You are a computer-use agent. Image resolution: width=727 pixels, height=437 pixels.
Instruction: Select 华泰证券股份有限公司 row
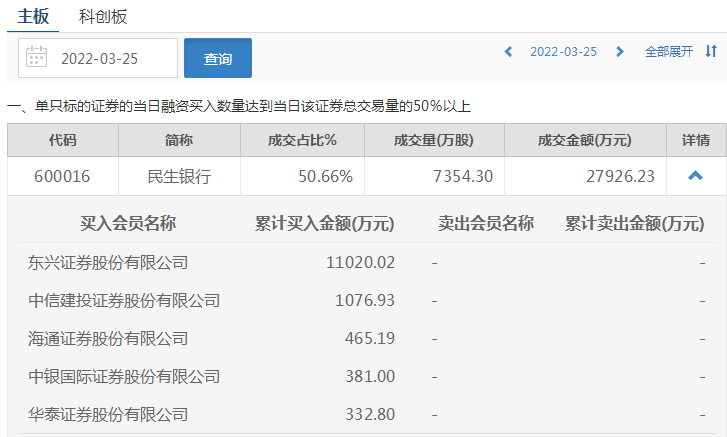tap(367, 414)
